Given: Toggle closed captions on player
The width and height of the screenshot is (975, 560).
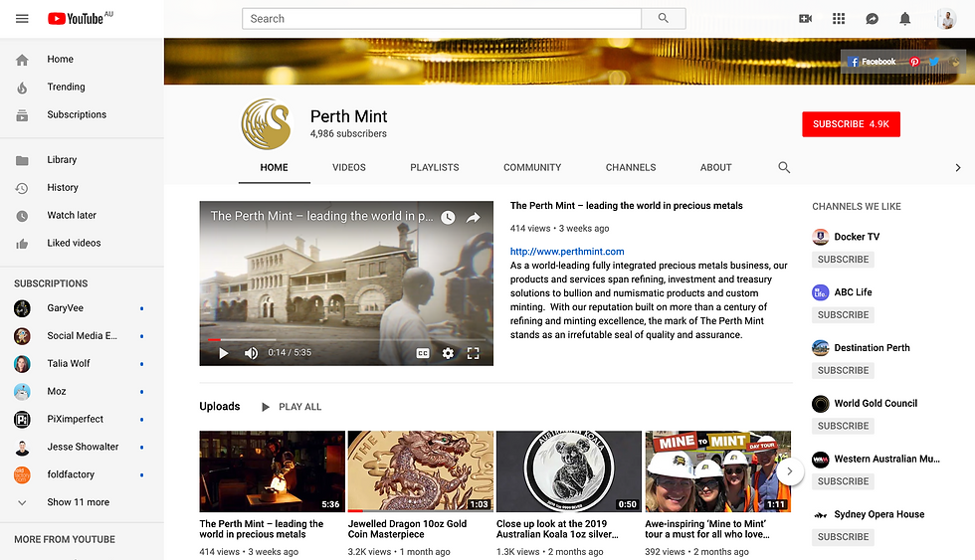Looking at the screenshot, I should (423, 353).
